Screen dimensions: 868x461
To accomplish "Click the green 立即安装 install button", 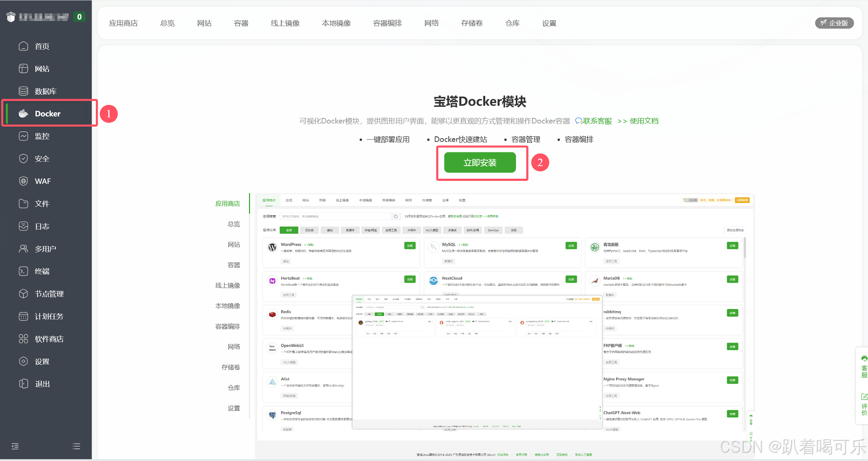I will 480,162.
